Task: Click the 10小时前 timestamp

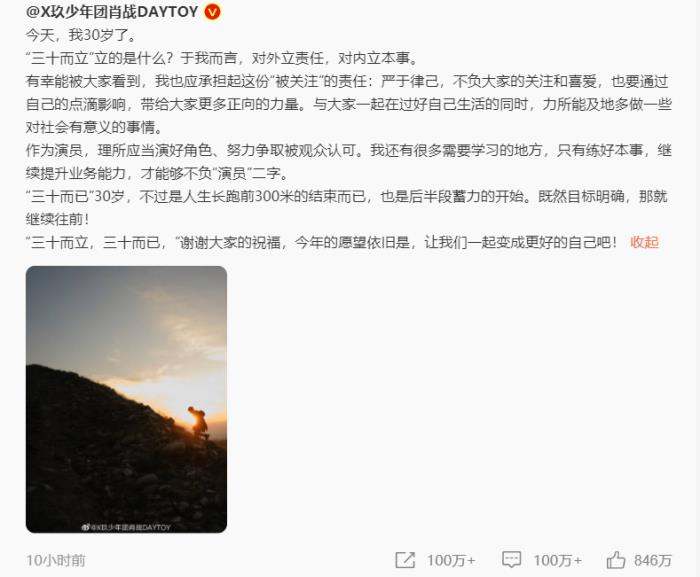Action: click(56, 560)
